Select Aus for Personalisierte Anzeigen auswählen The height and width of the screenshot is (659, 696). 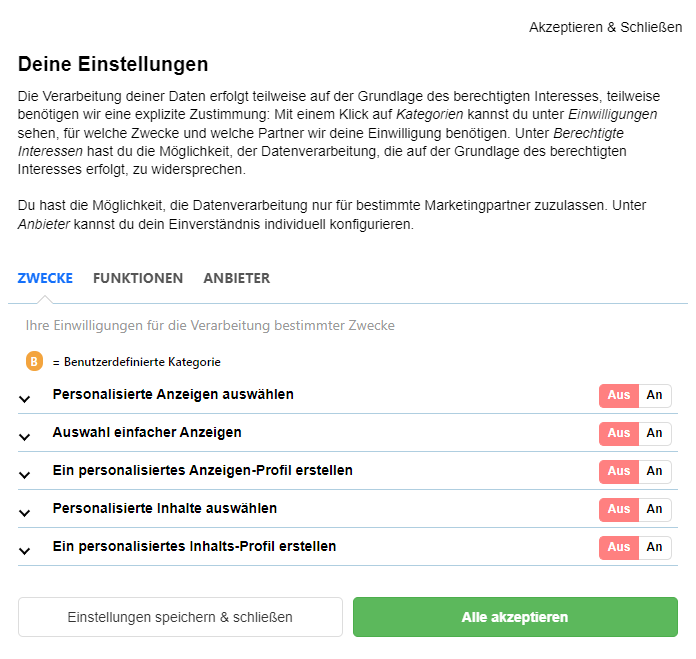619,395
